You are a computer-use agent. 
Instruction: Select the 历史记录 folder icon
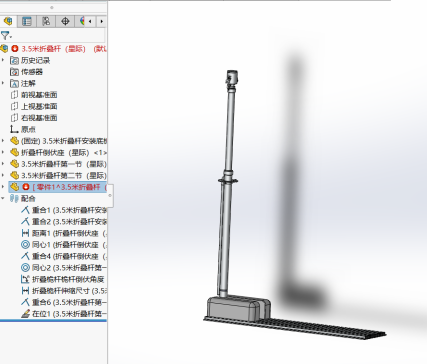14,60
